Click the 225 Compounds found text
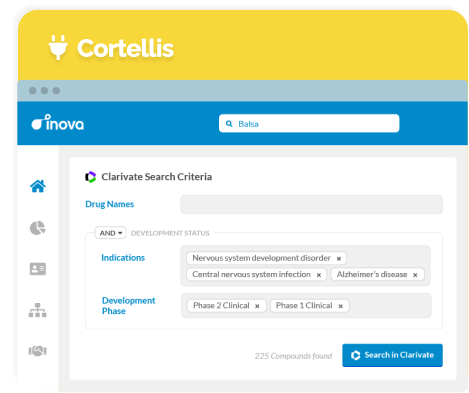The width and height of the screenshot is (469, 393). pyautogui.click(x=293, y=356)
